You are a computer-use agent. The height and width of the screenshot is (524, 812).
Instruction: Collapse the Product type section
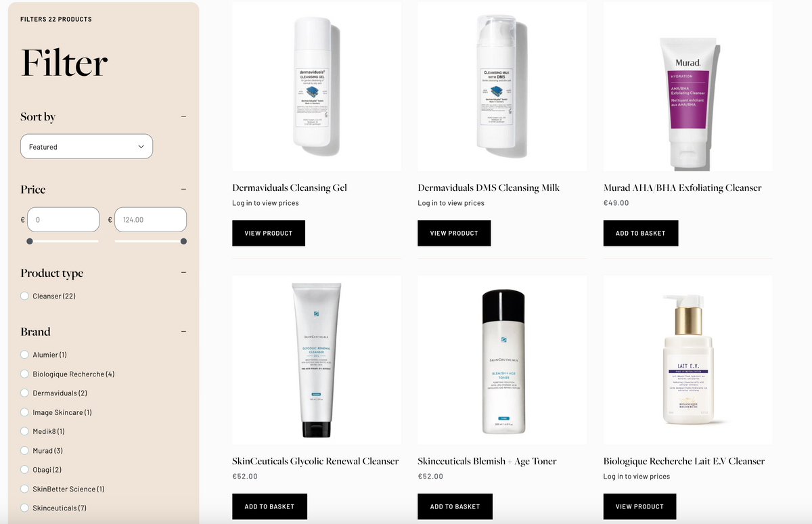[x=183, y=273]
